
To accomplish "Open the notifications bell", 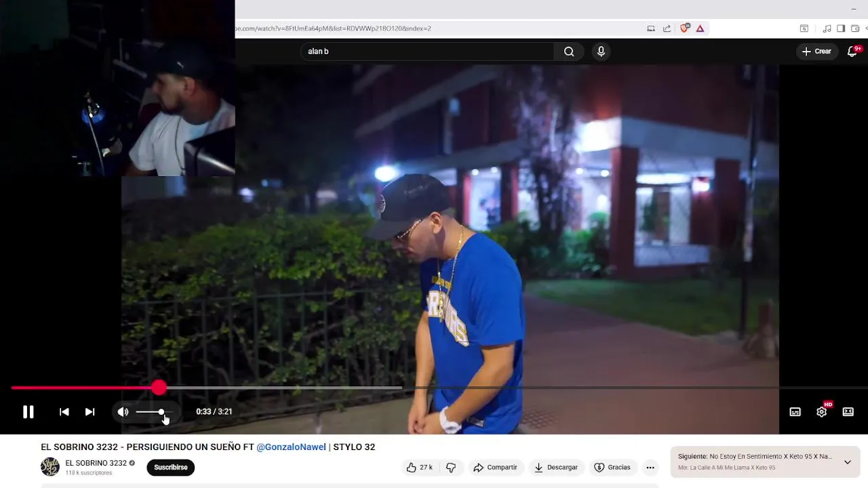I will coord(852,52).
